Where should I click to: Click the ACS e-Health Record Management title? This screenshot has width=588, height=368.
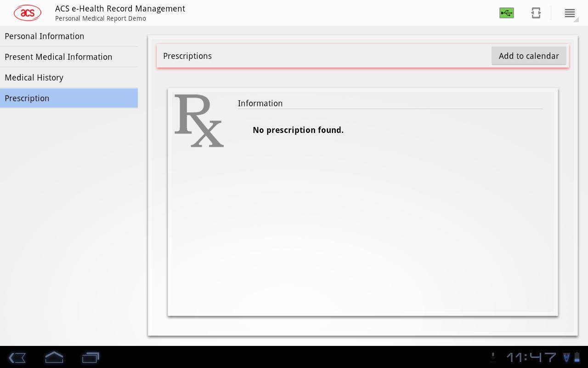pyautogui.click(x=120, y=9)
